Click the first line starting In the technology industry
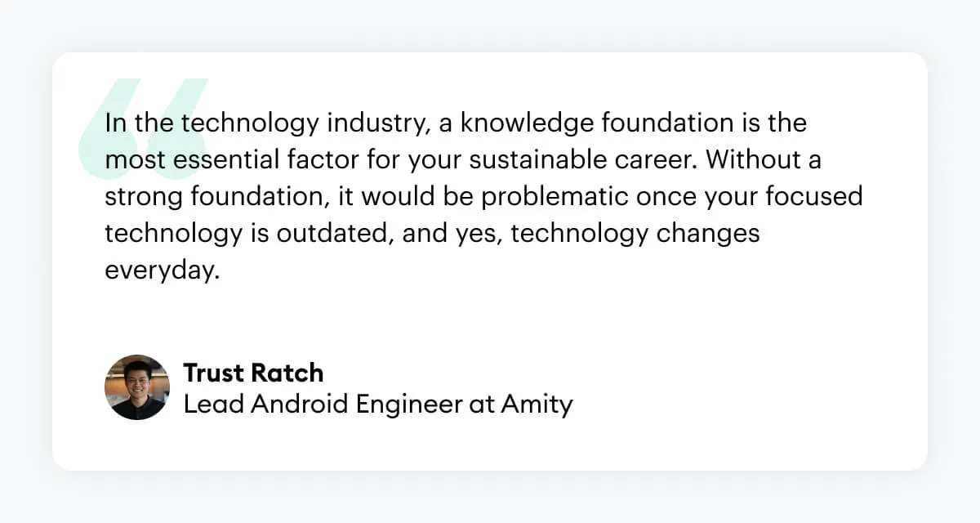 [x=456, y=123]
